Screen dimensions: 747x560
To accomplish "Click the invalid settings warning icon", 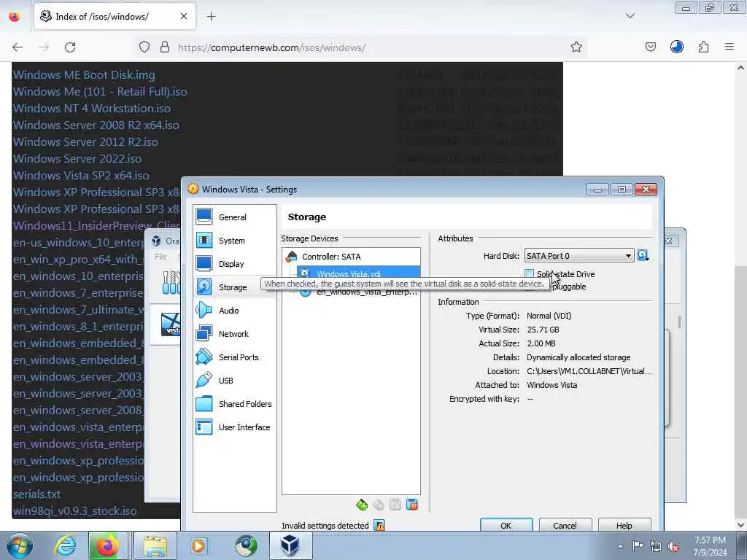I will (x=379, y=525).
